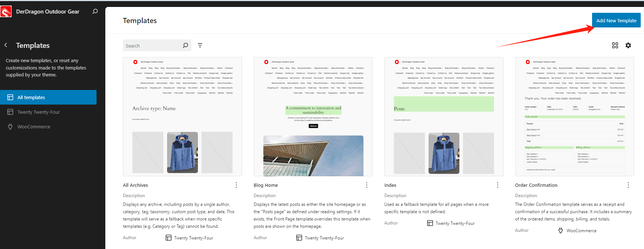Click the sidebar Templates heading text
Screen dimensions: 644x249
point(33,45)
